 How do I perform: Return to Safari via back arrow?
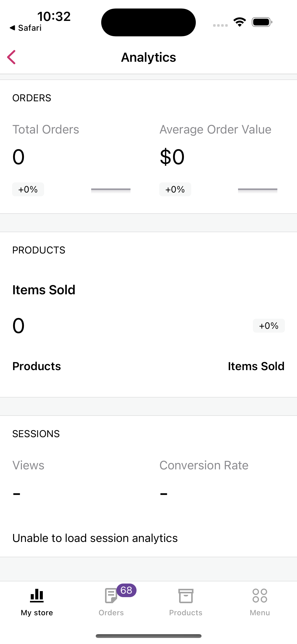click(25, 28)
